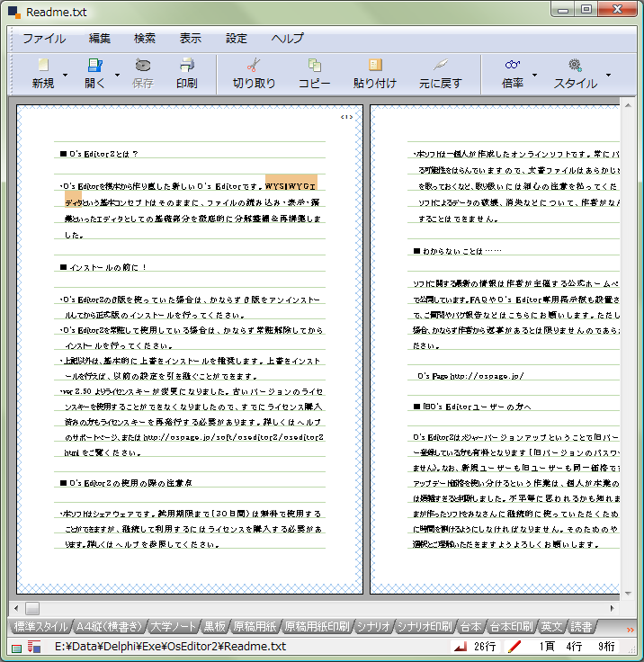The image size is (644, 662).
Task: Click the horizontal scrollbar left arrow
Action: coord(16,608)
